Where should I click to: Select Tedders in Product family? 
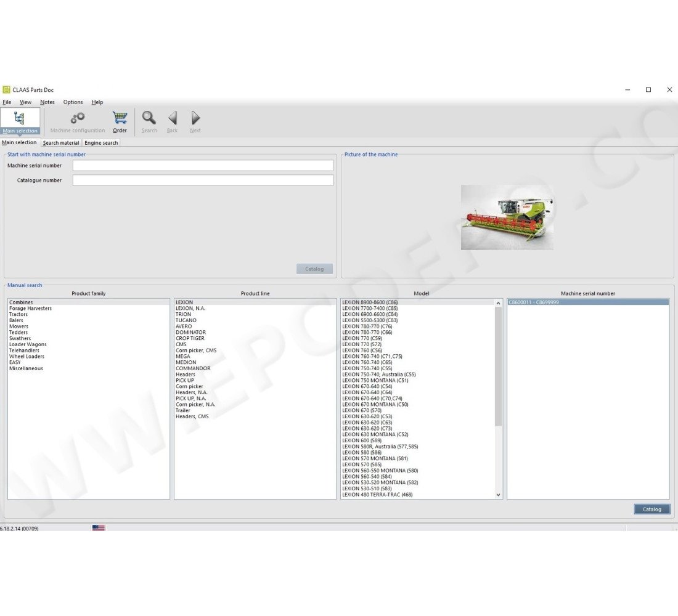coord(89,333)
